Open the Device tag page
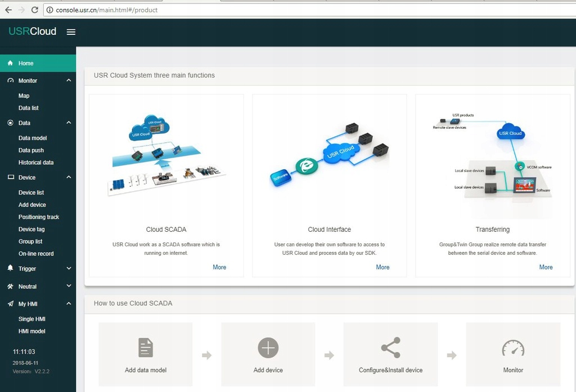Viewport: 576px width, 392px height. pos(31,229)
